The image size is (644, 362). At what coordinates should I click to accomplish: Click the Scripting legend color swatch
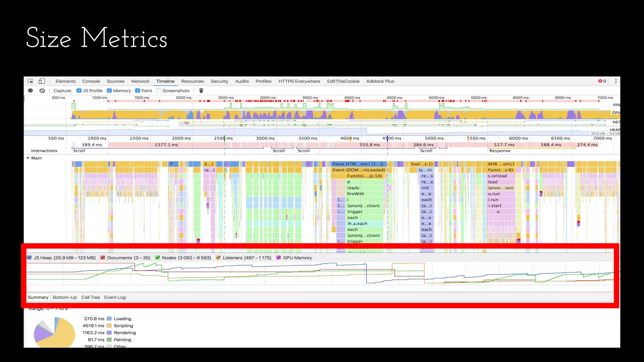click(109, 326)
